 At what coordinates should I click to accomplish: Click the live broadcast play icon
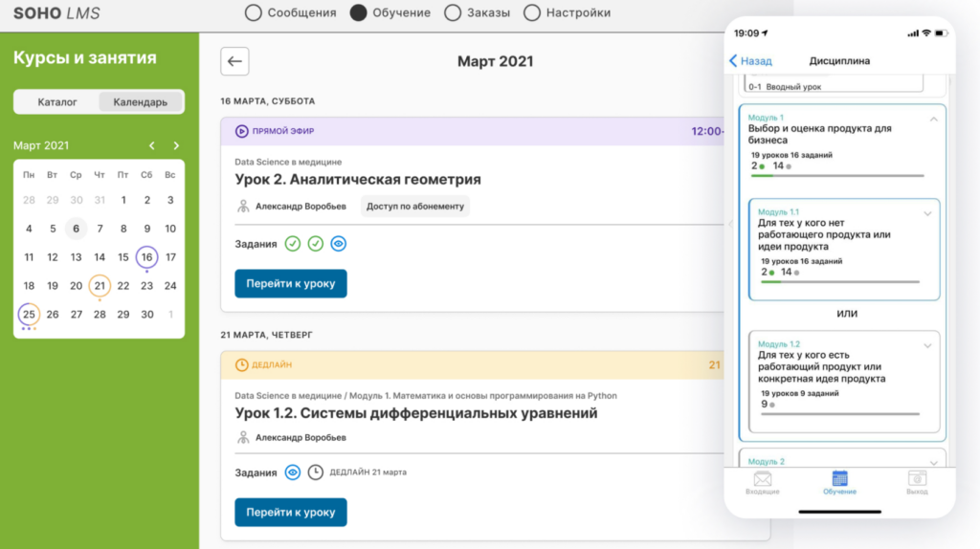click(241, 131)
